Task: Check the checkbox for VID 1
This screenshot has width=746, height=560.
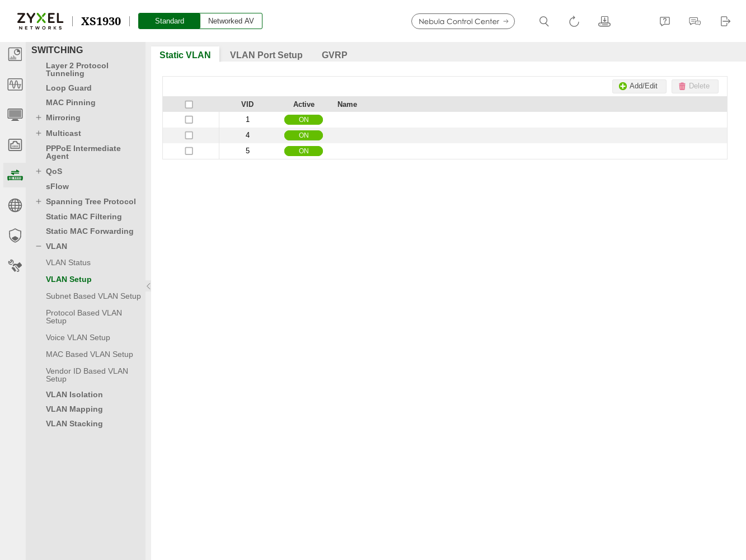Action: pyautogui.click(x=189, y=119)
